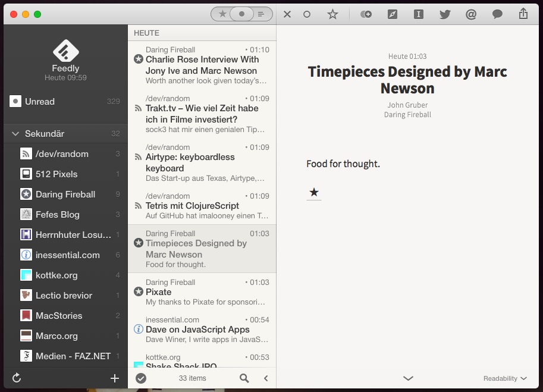The width and height of the screenshot is (543, 392).
Task: Open article in Safari via compass icon
Action: click(x=393, y=14)
